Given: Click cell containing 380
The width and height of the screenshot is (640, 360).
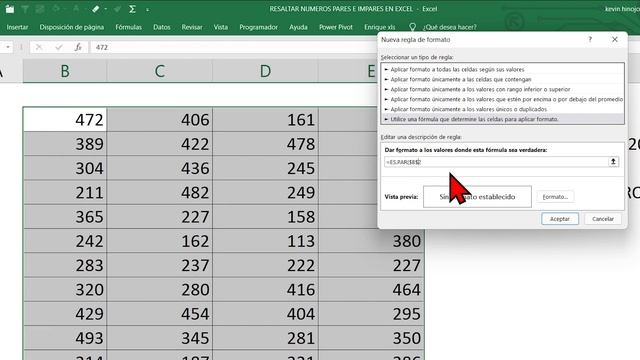Looking at the screenshot, I should pyautogui.click(x=371, y=241).
